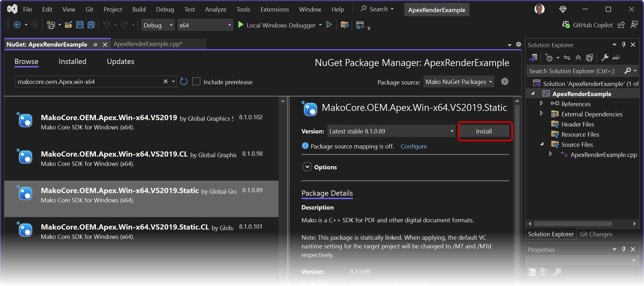Open the Extensions menu
644x286 pixels.
275,10
